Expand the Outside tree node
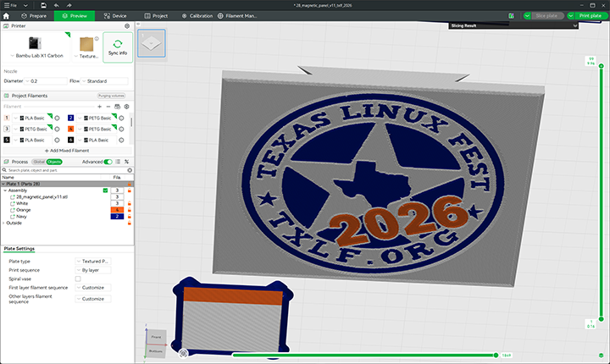 4,223
